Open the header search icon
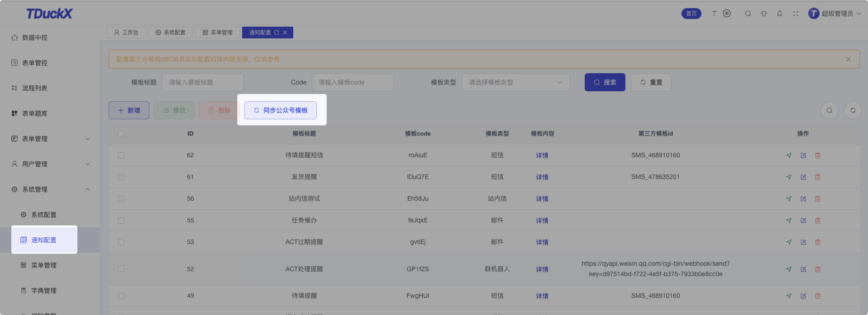Image resolution: width=868 pixels, height=315 pixels. tap(748, 14)
